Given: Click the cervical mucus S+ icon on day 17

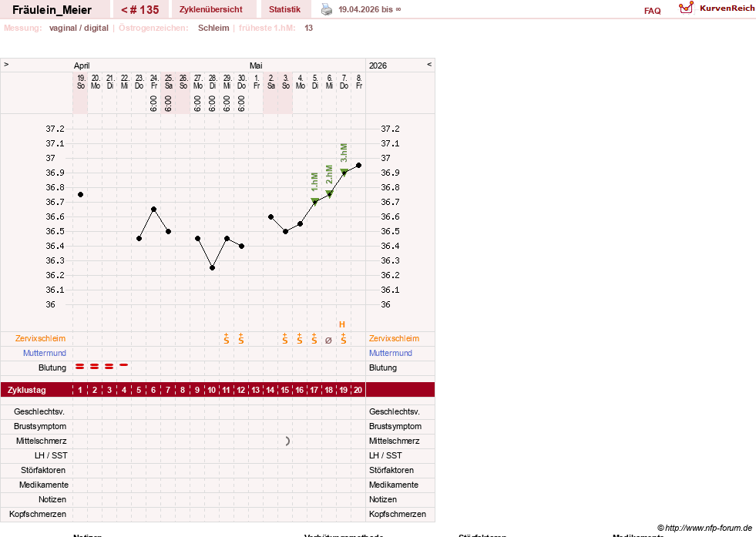Looking at the screenshot, I should 314,338.
